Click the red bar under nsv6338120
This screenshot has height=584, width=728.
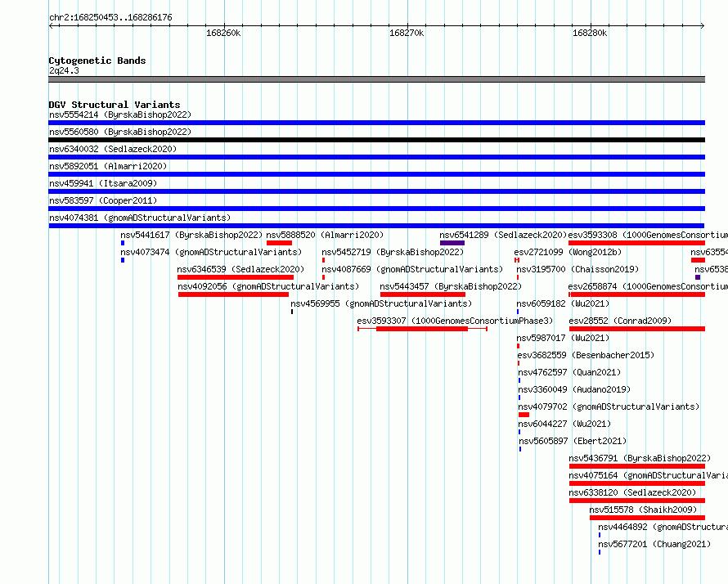click(x=637, y=501)
